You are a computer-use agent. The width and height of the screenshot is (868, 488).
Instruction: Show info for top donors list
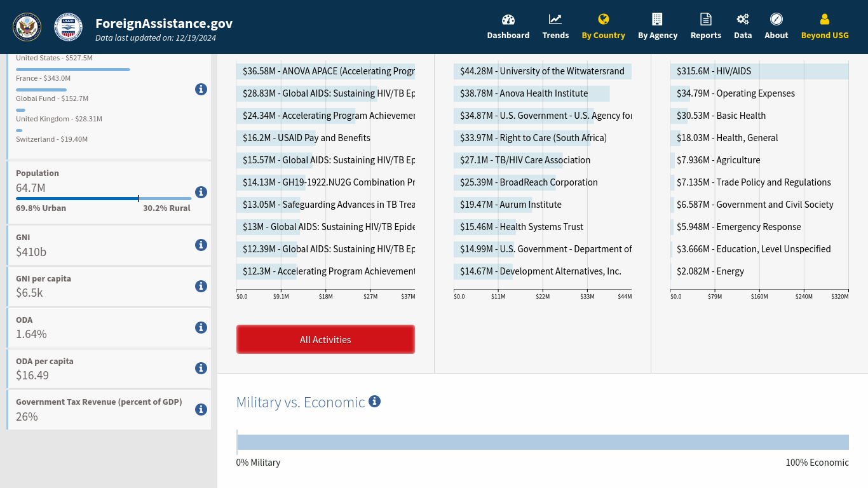(x=201, y=89)
